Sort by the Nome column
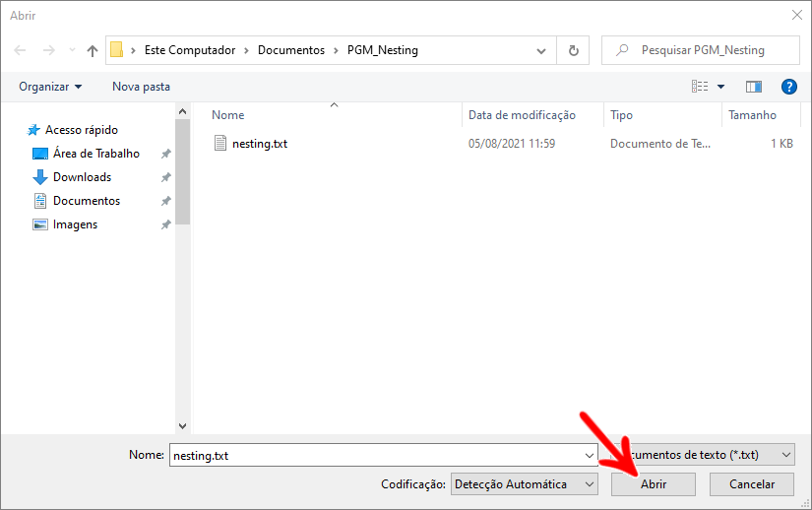The width and height of the screenshot is (812, 510). [x=228, y=115]
